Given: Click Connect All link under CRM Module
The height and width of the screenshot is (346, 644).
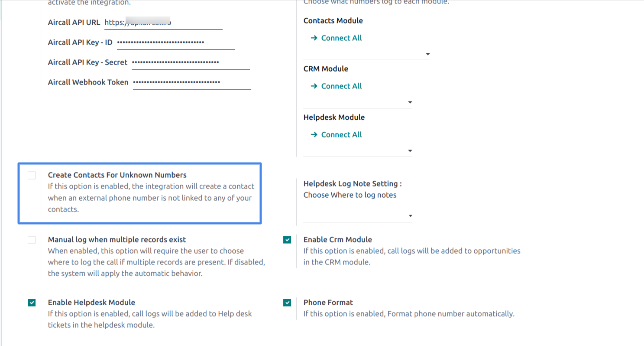Looking at the screenshot, I should tap(341, 86).
